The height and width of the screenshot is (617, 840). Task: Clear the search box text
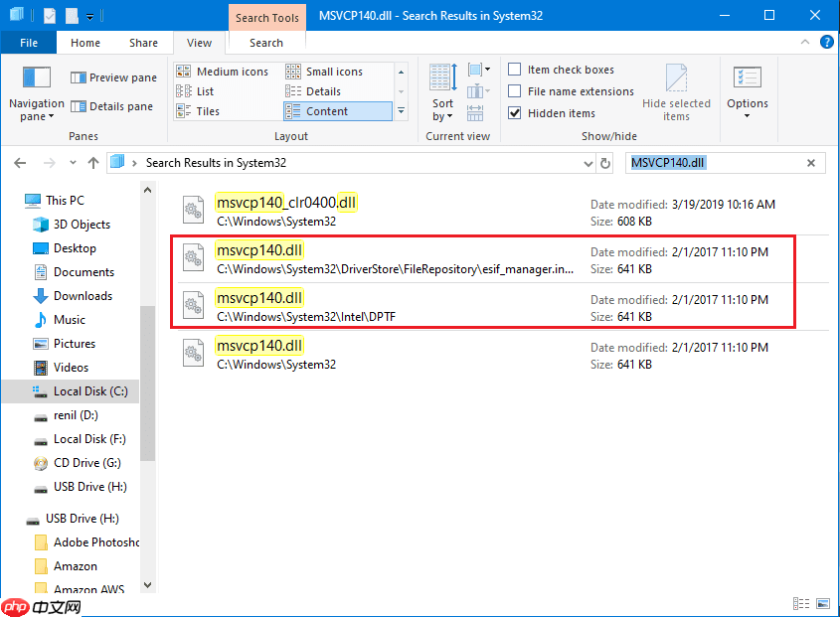[x=811, y=163]
